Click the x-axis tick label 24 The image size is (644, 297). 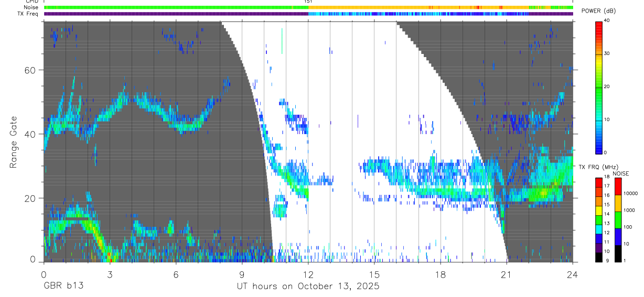pos(573,274)
